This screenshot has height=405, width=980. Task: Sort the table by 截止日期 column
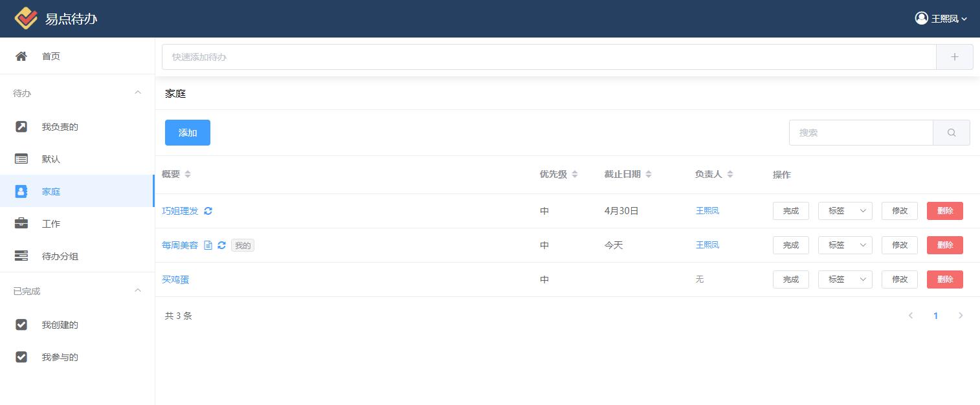[x=627, y=174]
